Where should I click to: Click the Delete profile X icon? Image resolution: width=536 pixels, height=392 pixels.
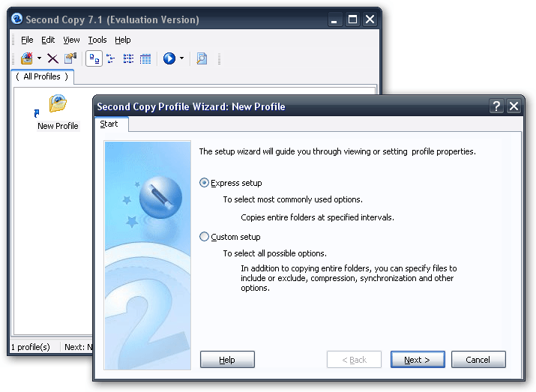point(52,58)
